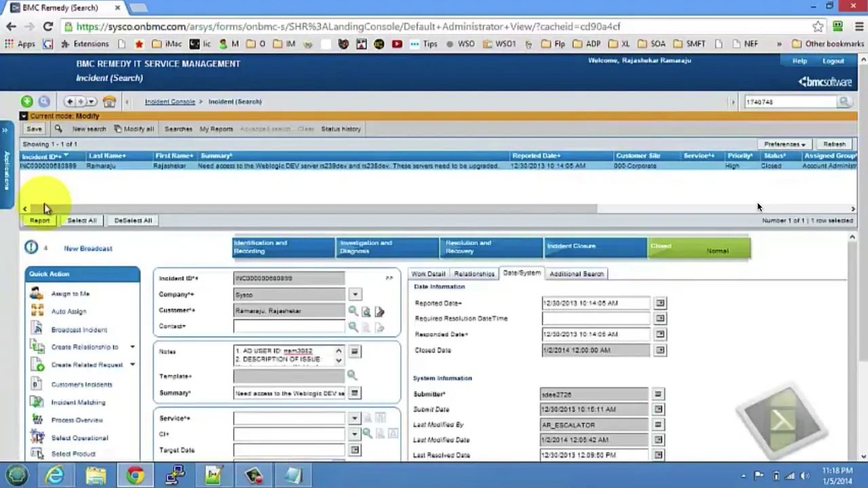Click the Process Overview icon
868x488 pixels.
(37, 420)
